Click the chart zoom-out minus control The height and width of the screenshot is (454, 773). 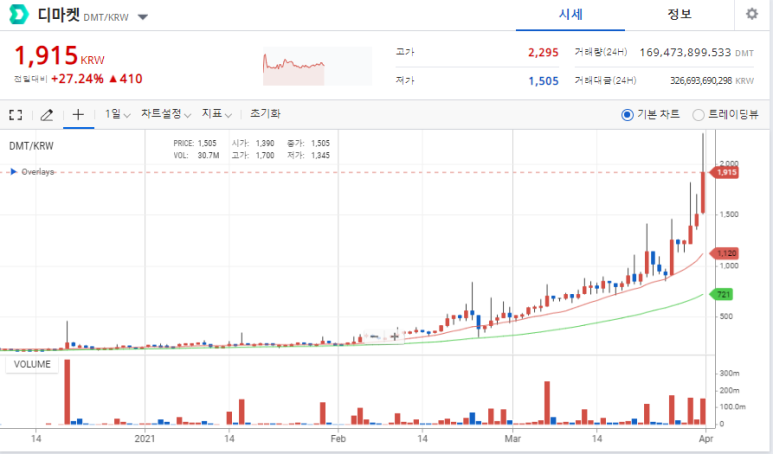point(374,337)
